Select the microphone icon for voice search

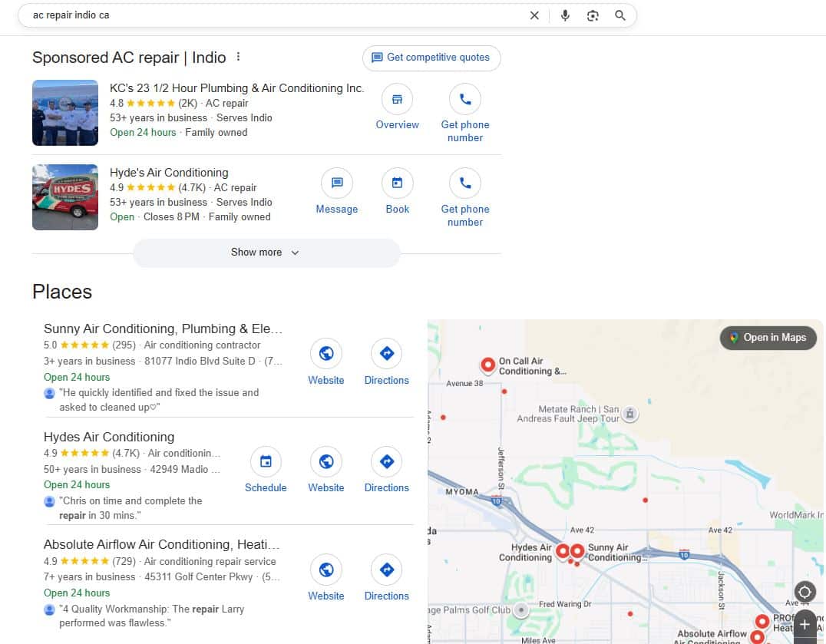point(565,15)
